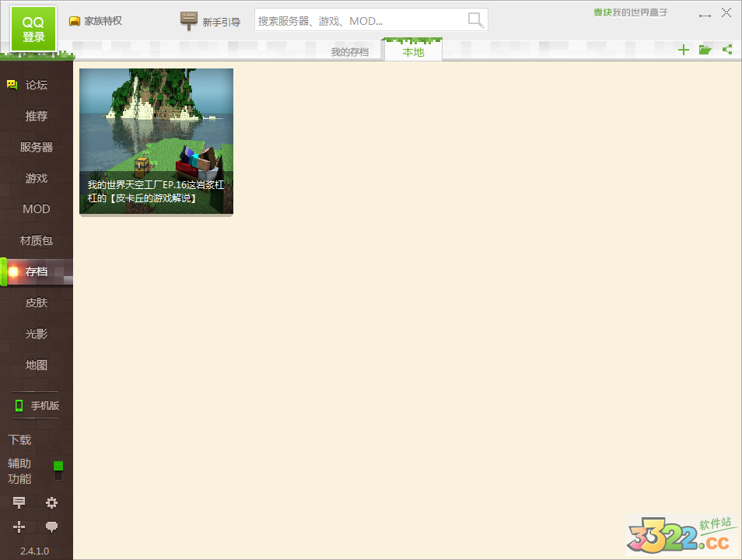Close the 我的世界盒子 window

click(x=726, y=12)
